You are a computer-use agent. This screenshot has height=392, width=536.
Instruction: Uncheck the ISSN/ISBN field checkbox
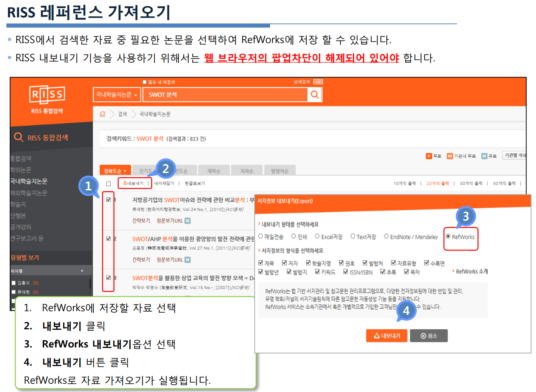pos(346,272)
